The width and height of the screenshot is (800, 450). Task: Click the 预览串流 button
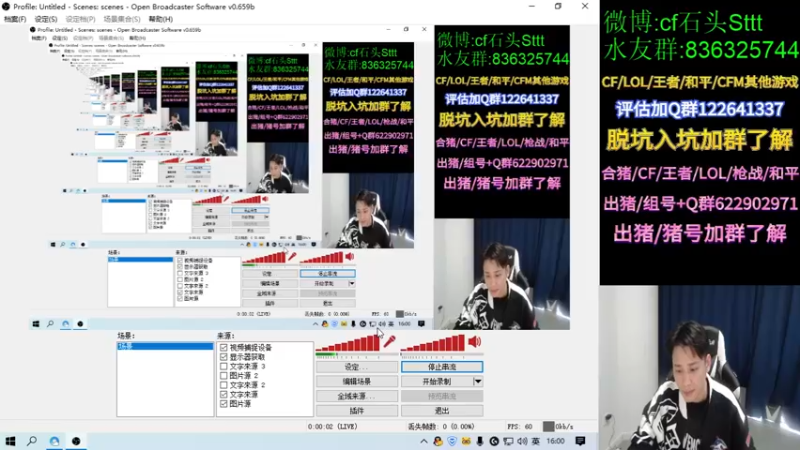click(442, 396)
